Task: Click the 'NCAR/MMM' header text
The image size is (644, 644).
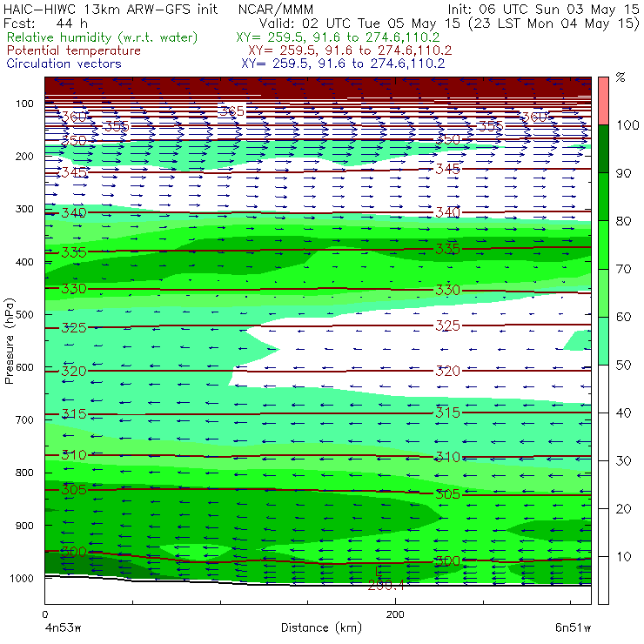Action: click(276, 9)
